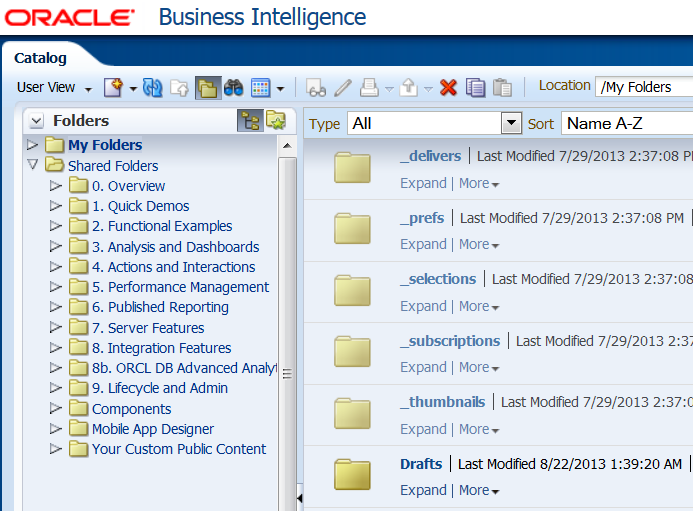This screenshot has width=693, height=511.
Task: Open the Export dropdown arrow
Action: (428, 89)
